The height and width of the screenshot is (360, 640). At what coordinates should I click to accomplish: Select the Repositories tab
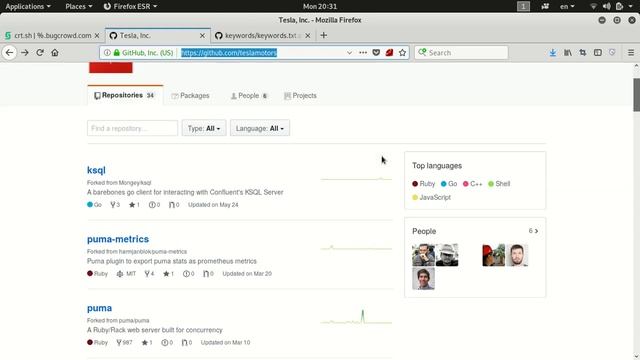pos(125,96)
